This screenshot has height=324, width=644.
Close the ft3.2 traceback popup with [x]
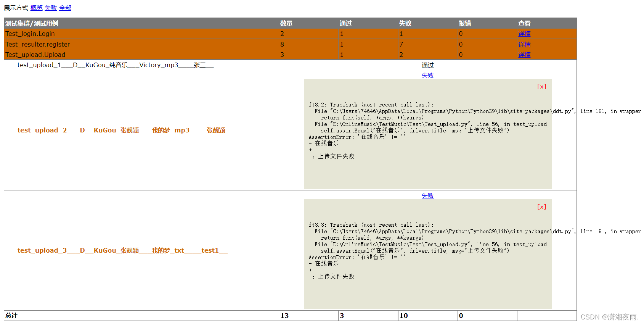click(x=541, y=87)
